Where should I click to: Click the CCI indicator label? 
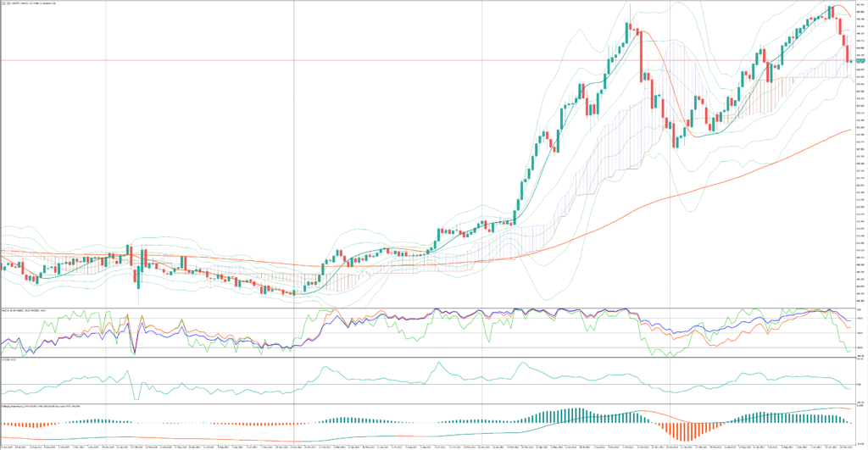10,358
